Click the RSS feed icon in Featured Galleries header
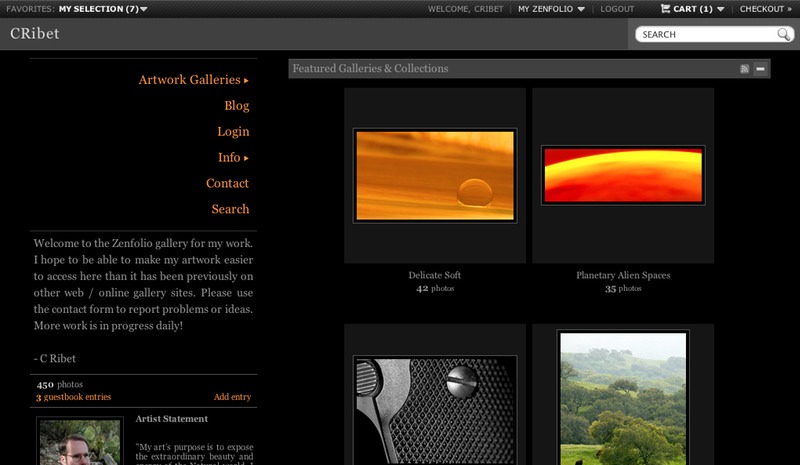This screenshot has height=465, width=800. click(x=744, y=69)
